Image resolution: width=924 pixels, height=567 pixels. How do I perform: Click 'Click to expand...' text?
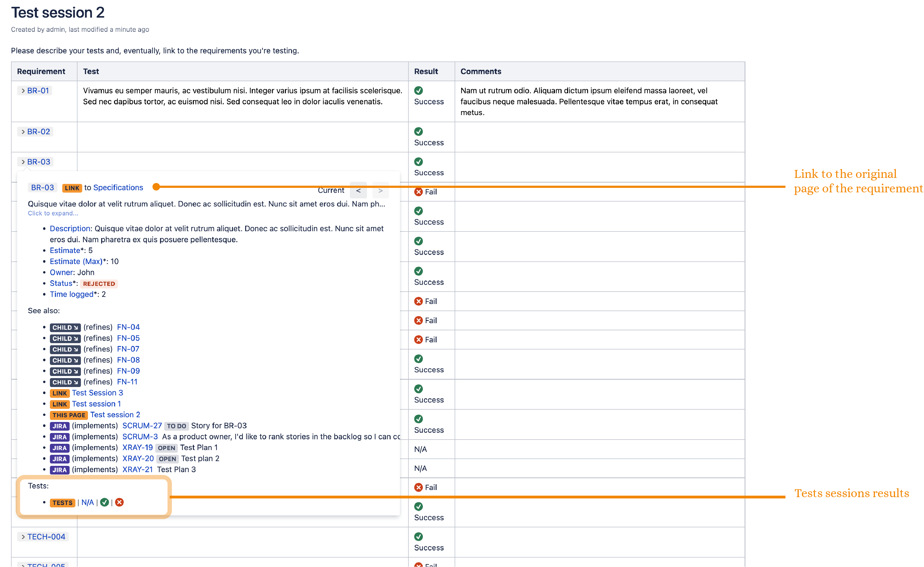pos(53,213)
